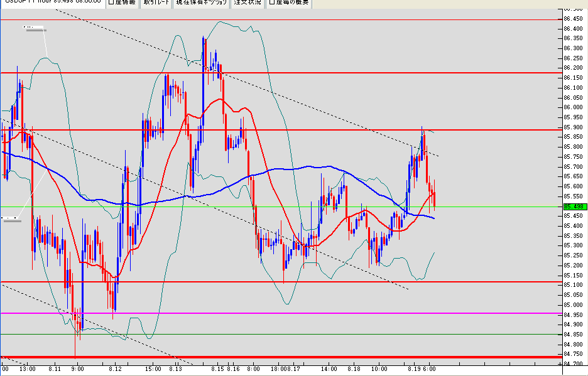The height and width of the screenshot is (376, 588).
Task: Click the upper-left white annotation label
Action: [35, 28]
